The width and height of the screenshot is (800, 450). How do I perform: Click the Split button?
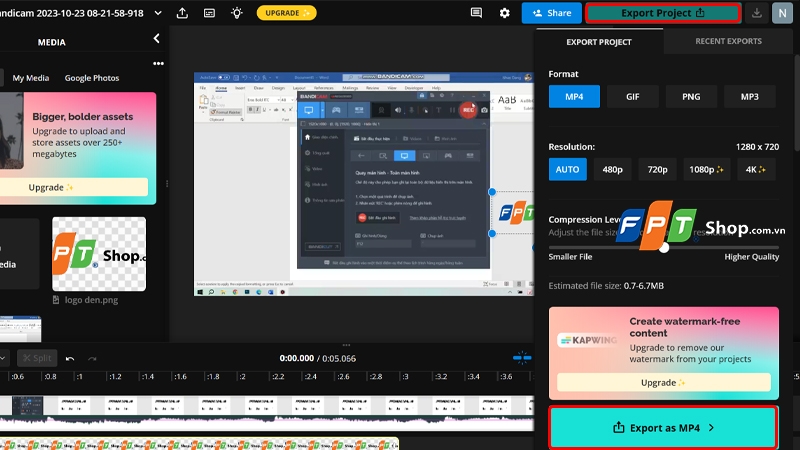point(37,358)
